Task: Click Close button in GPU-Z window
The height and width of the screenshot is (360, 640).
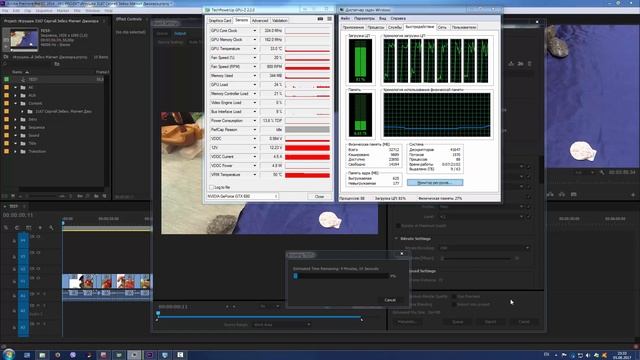Action: point(319,196)
